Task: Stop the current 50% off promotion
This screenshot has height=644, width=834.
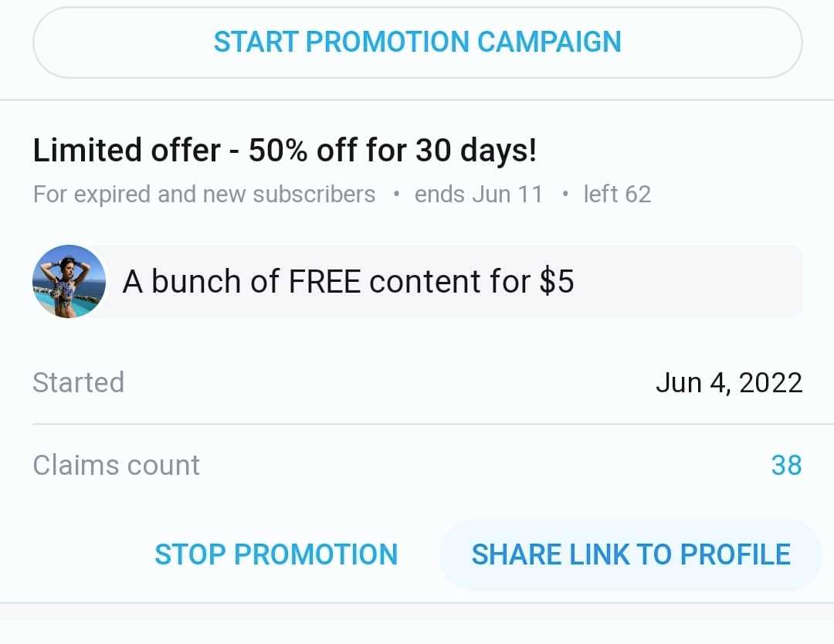Action: 276,554
